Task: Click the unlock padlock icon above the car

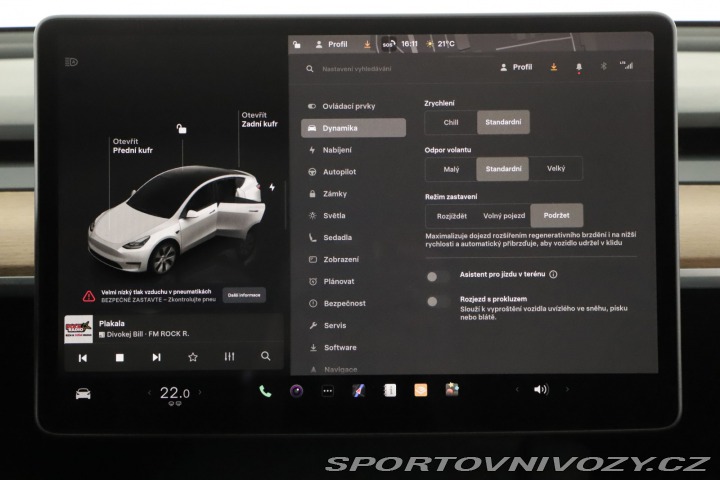Action: [182, 129]
